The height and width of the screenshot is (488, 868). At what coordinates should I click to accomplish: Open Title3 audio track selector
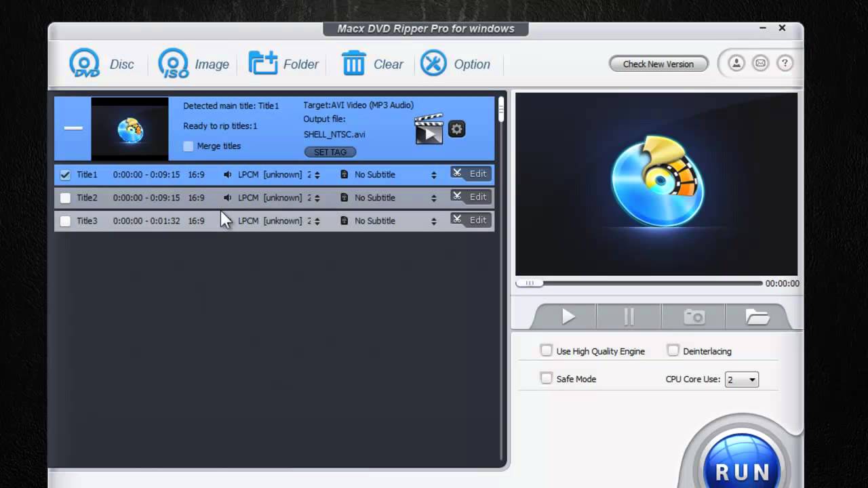317,221
